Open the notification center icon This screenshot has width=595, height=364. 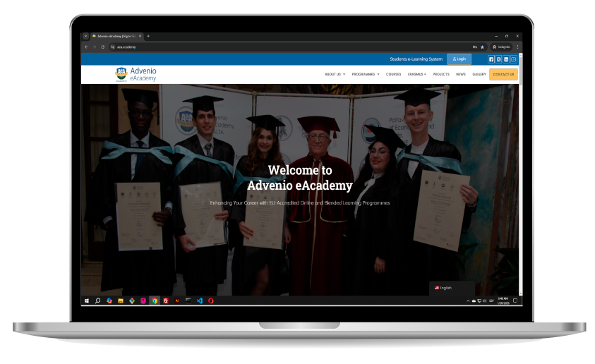click(515, 301)
